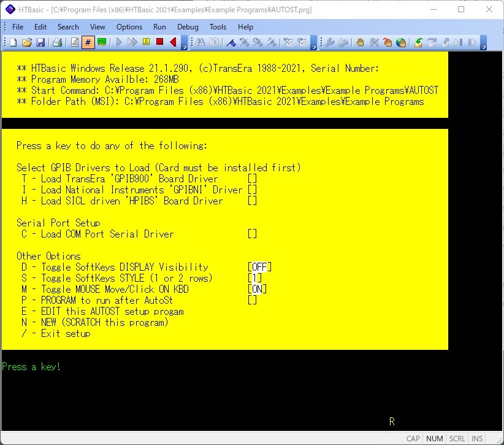Click the single wrench tool icon
Image resolution: width=504 pixels, height=445 pixels.
click(330, 42)
